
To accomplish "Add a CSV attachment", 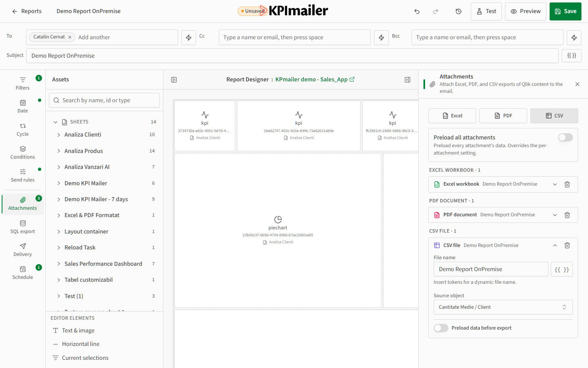I will (554, 116).
